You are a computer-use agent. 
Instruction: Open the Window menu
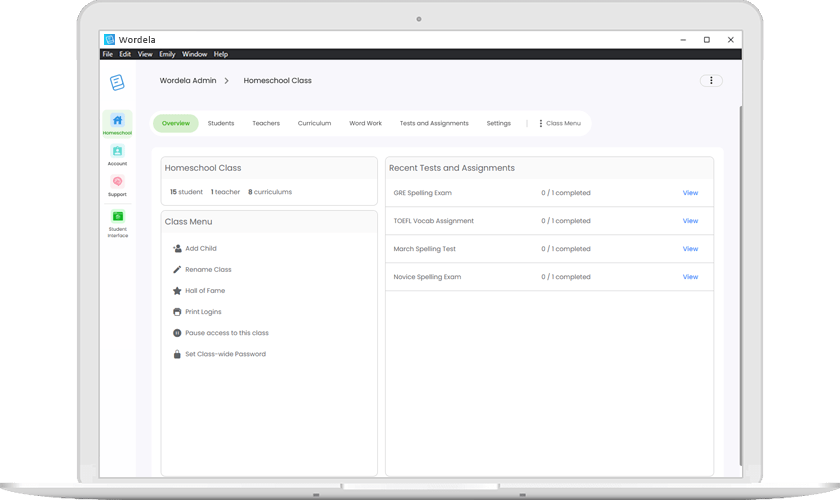pyautogui.click(x=194, y=54)
